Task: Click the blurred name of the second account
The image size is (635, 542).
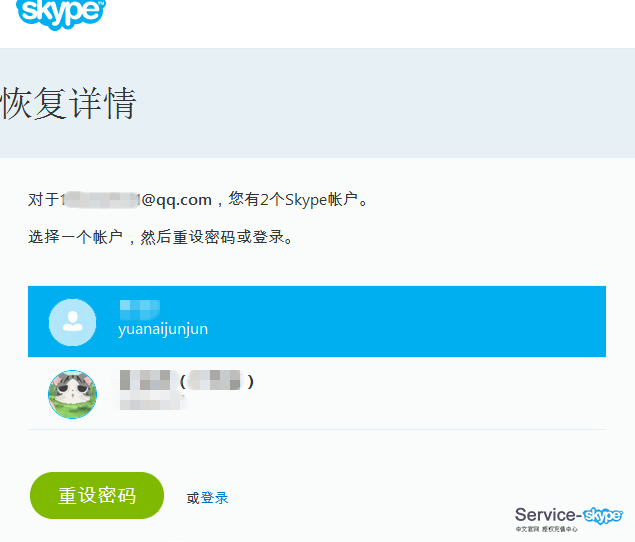Action: pyautogui.click(x=144, y=381)
